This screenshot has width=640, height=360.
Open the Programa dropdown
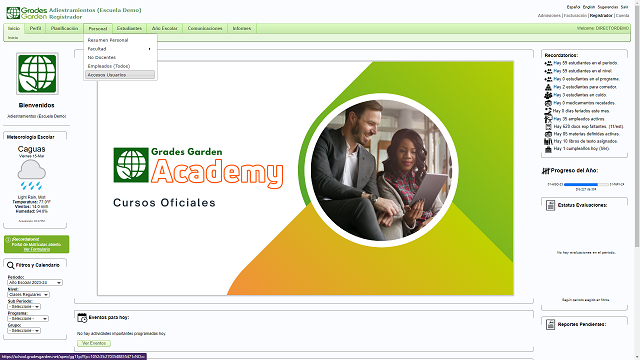tap(28, 318)
